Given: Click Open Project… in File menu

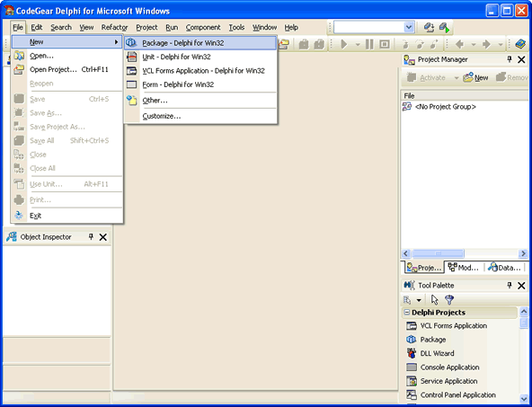Looking at the screenshot, I should point(66,69).
